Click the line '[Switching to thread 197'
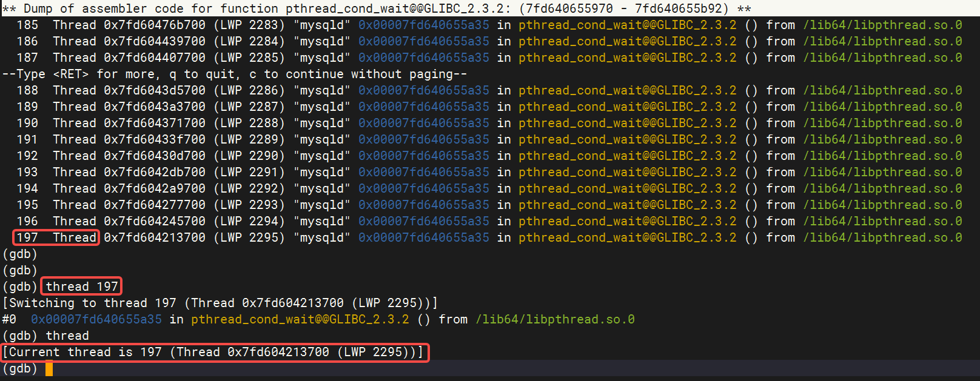The width and height of the screenshot is (980, 381). click(x=220, y=303)
